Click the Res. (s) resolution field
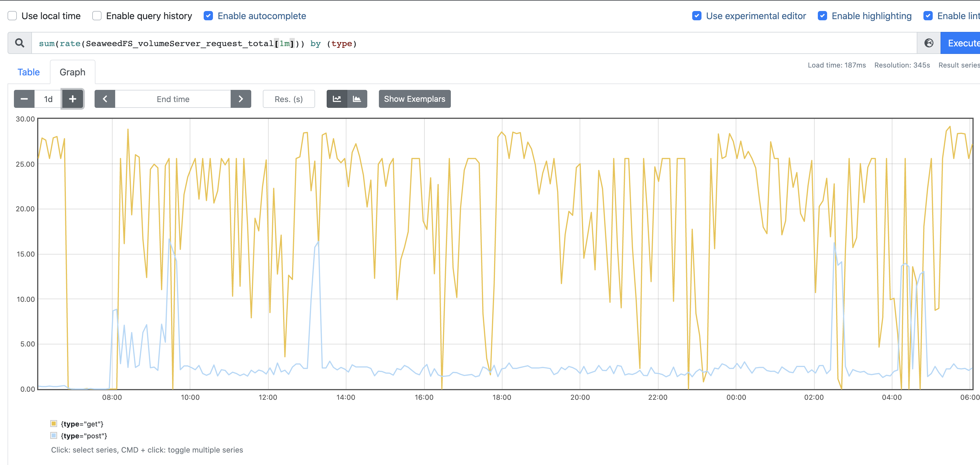980x465 pixels. click(289, 99)
